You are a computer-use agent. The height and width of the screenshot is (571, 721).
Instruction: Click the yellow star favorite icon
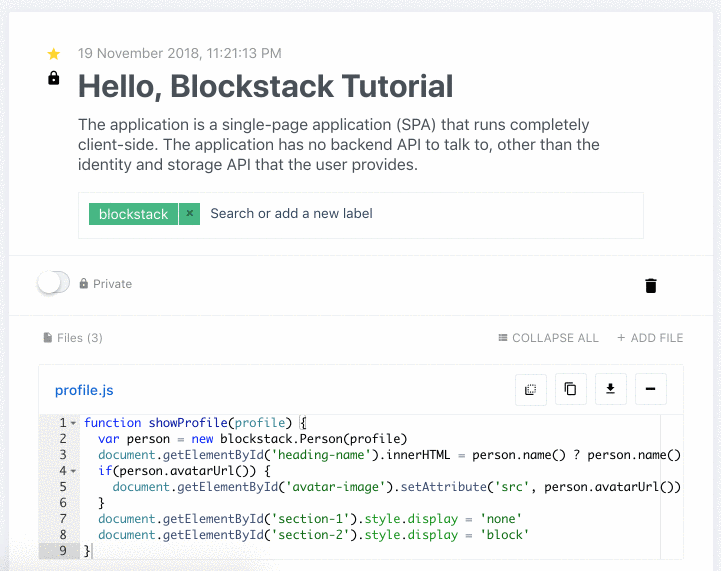click(54, 54)
